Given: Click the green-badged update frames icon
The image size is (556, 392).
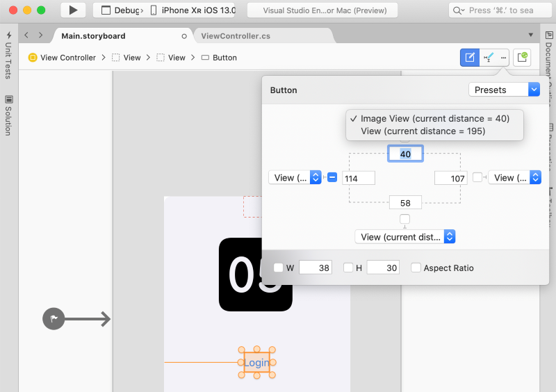Looking at the screenshot, I should click(522, 58).
